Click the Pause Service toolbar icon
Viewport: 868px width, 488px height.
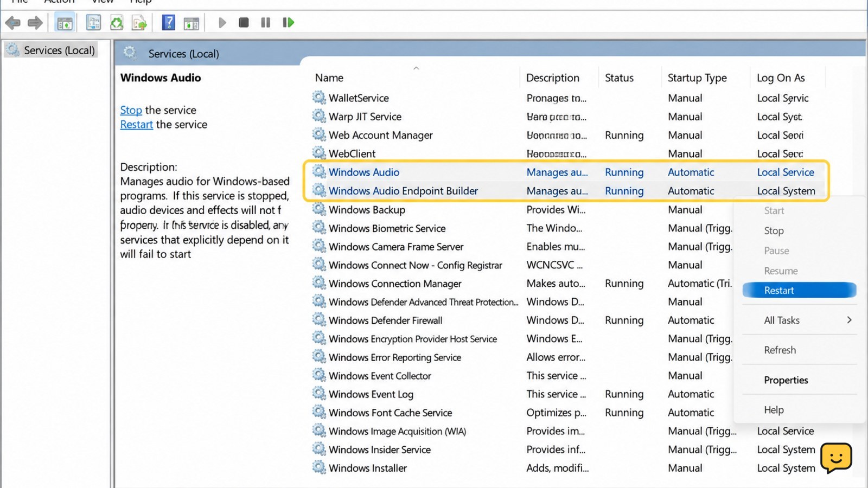(265, 23)
